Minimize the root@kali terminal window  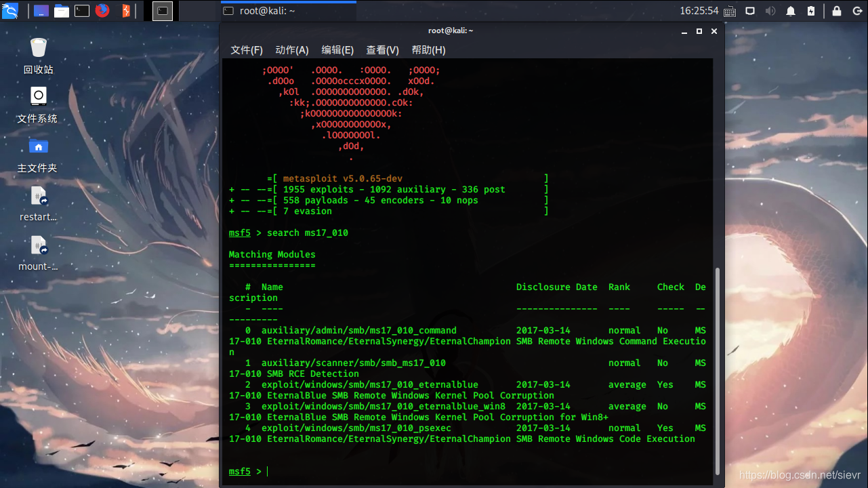point(684,31)
